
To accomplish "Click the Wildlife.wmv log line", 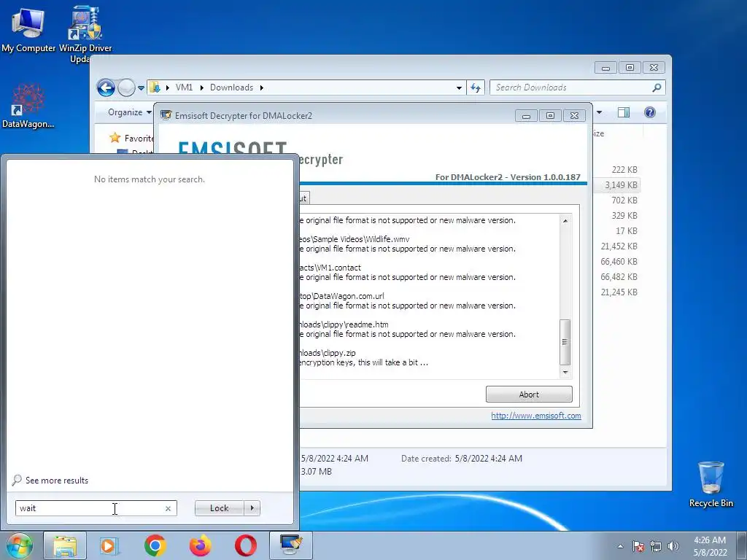I will [x=354, y=239].
